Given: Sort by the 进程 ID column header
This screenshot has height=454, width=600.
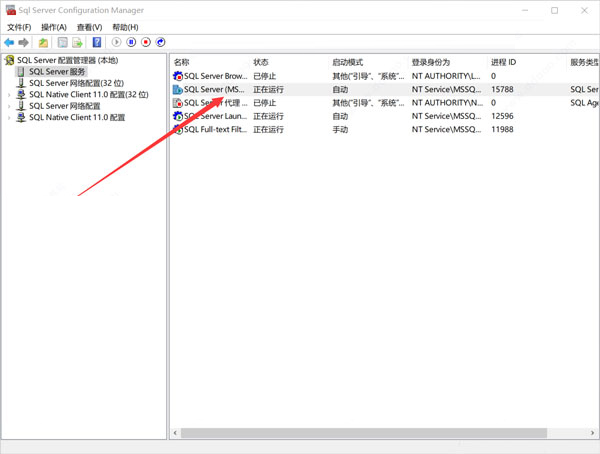Looking at the screenshot, I should [504, 62].
